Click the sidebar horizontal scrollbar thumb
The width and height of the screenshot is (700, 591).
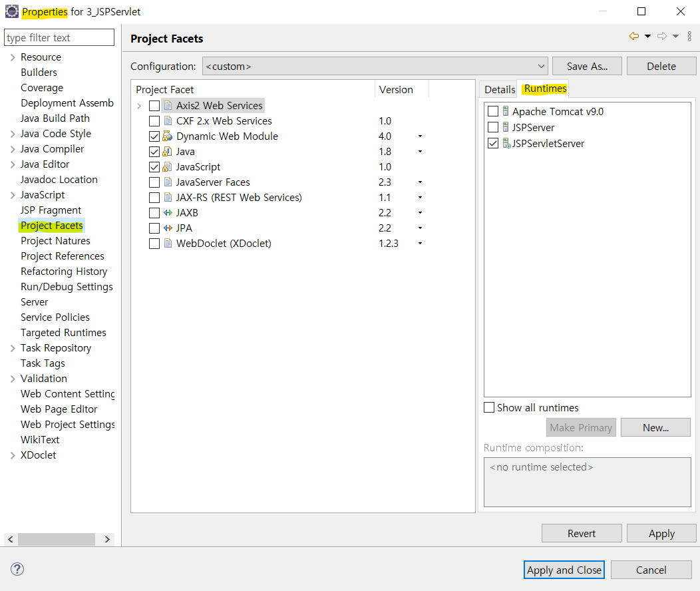click(57, 539)
